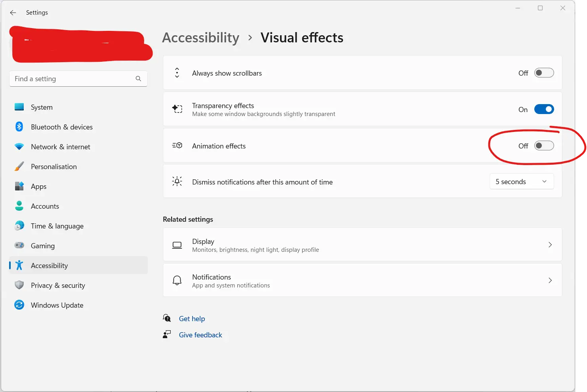Image resolution: width=587 pixels, height=392 pixels.
Task: Open Display settings via its chevron
Action: tap(550, 245)
